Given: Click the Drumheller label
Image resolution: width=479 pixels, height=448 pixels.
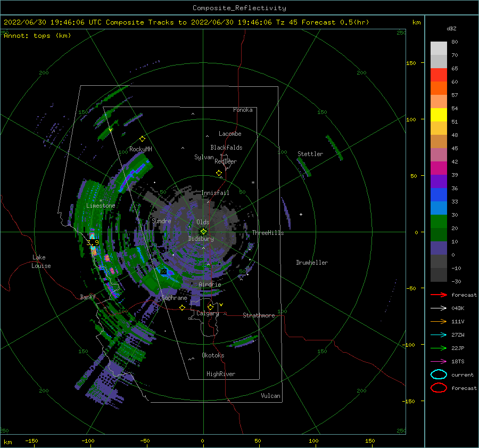Looking at the screenshot, I should point(312,263).
